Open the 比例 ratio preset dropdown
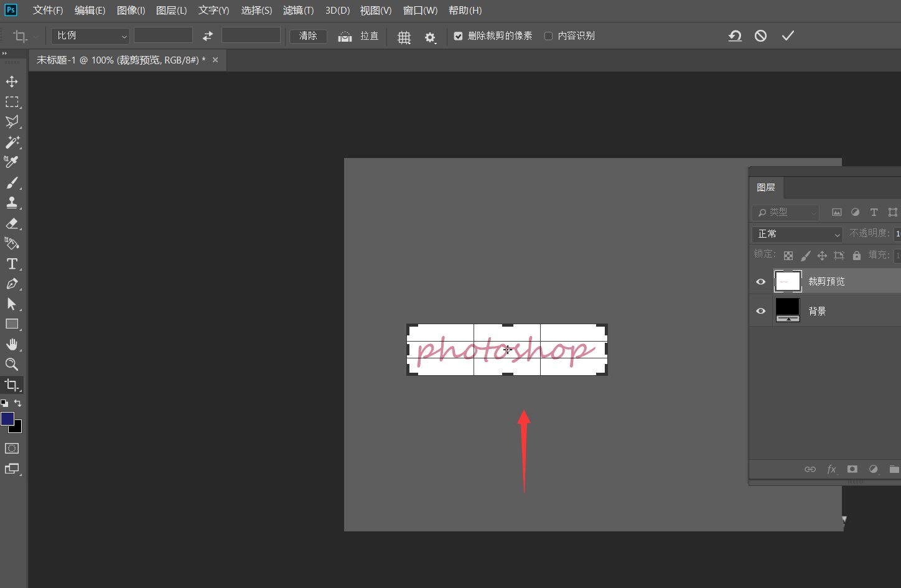901x588 pixels. [91, 36]
